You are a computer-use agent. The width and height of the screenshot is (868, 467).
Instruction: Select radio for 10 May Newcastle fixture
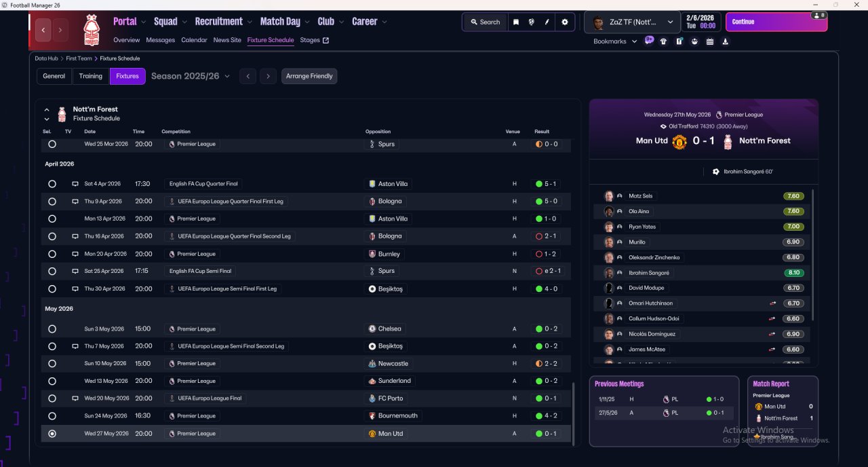[x=52, y=364]
